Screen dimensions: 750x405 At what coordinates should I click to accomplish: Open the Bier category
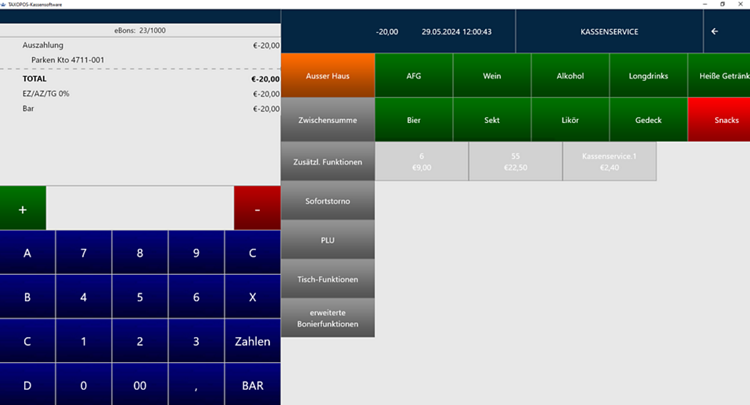[x=414, y=120]
